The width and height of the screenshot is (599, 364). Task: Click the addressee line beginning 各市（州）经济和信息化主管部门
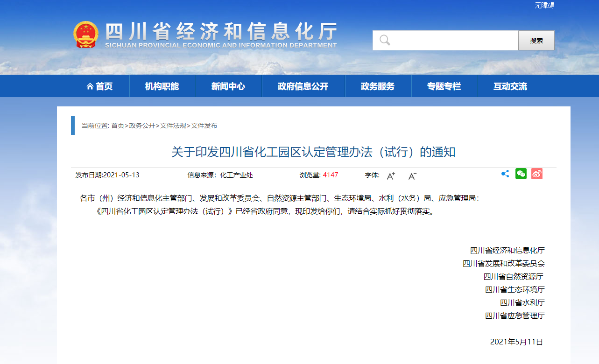click(280, 198)
